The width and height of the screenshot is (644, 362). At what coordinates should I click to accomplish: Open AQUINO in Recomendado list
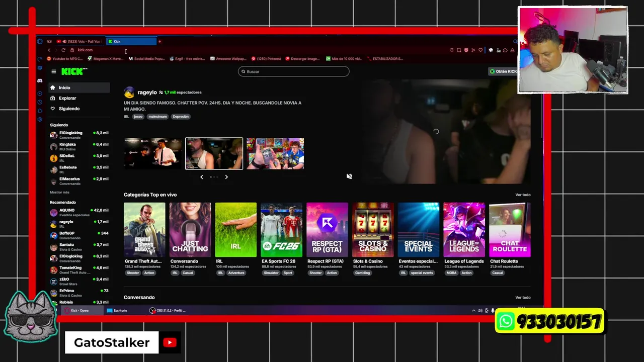(x=79, y=212)
